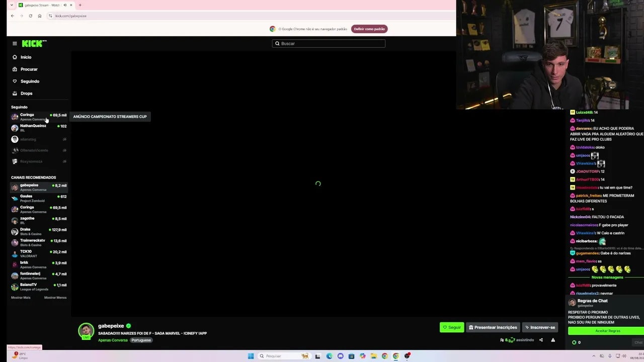
Task: Click Mostrar Mais under recommended channels
Action: (21, 298)
